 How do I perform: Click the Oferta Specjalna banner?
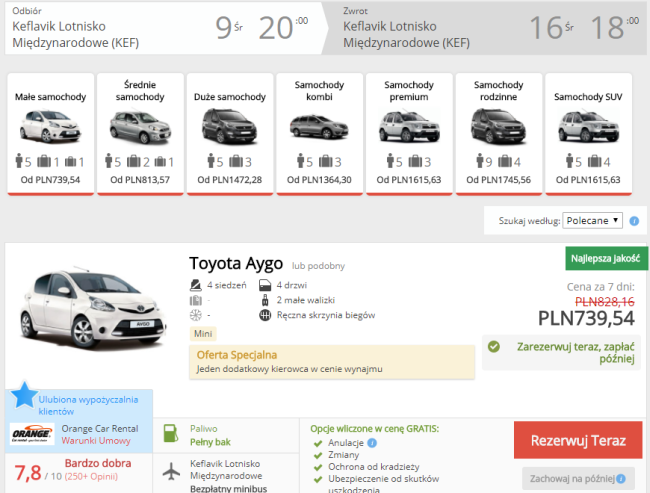coord(332,362)
